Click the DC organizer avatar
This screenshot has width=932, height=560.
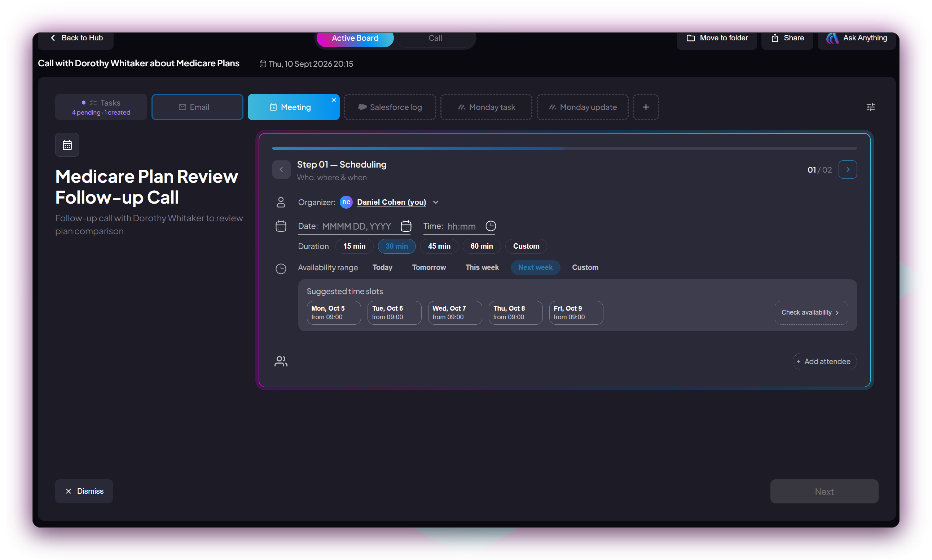[346, 202]
